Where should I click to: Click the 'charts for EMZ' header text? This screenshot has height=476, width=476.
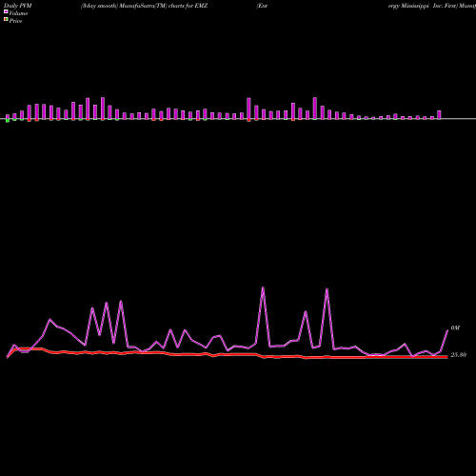(188, 6)
